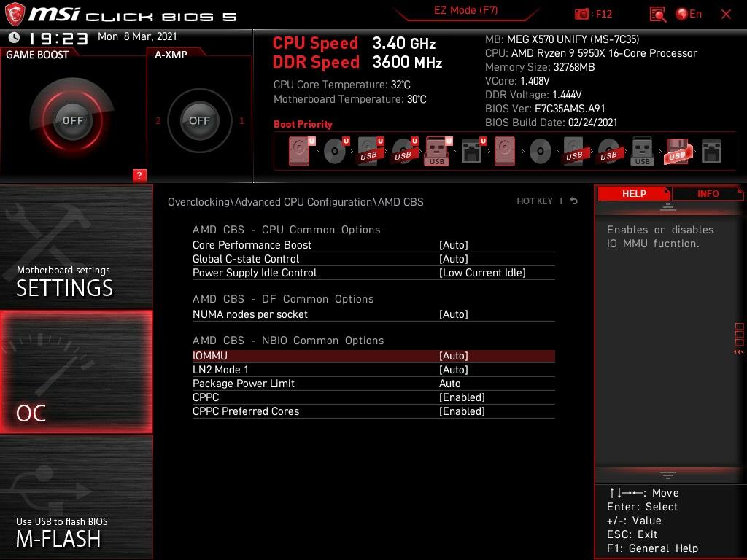Select the NUMA nodes per socket label
Viewport: 747px width, 560px height.
250,314
